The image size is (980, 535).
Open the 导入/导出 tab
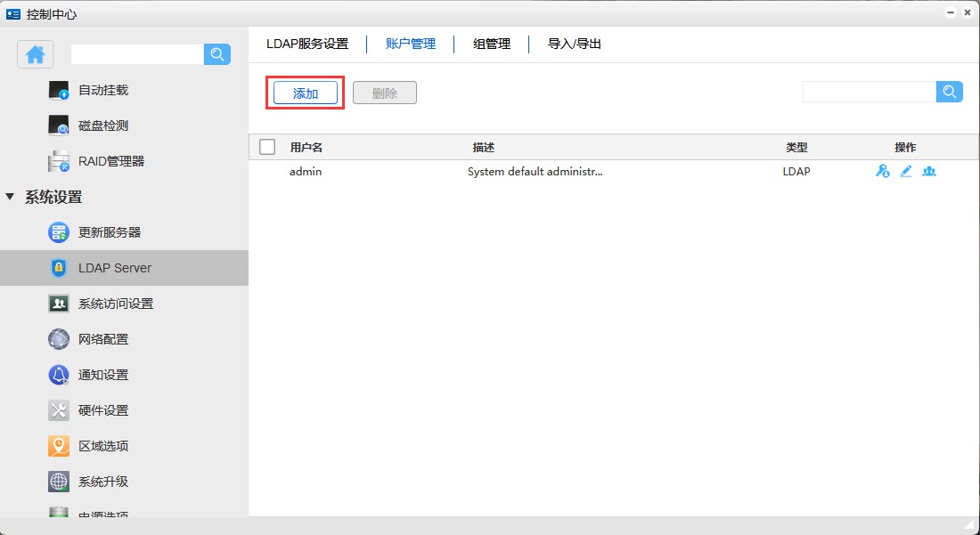coord(575,44)
